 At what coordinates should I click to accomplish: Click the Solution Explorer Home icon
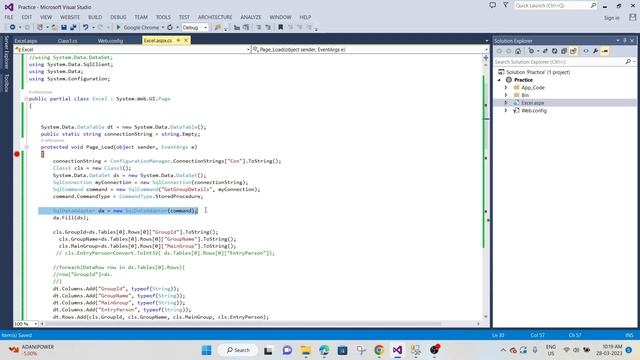click(518, 51)
